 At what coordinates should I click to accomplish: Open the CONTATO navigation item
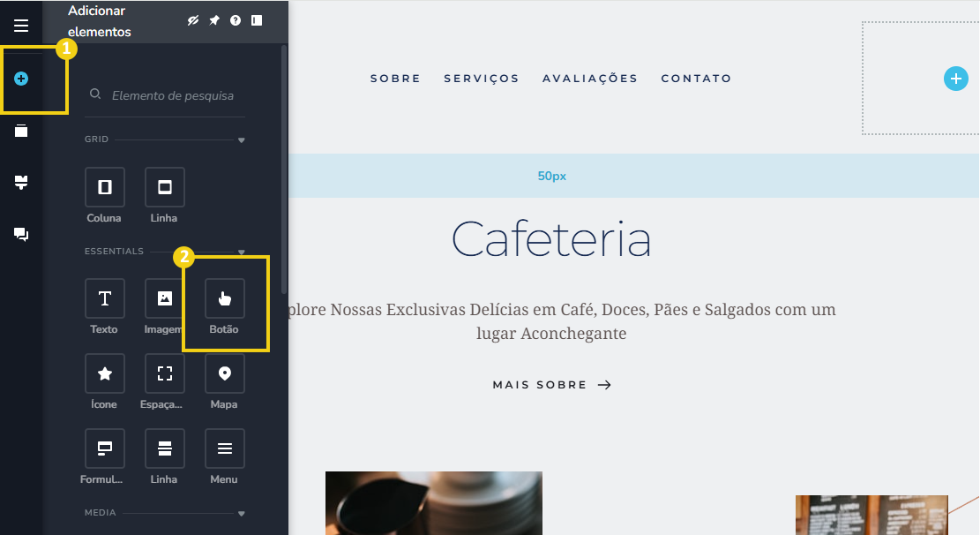point(696,79)
